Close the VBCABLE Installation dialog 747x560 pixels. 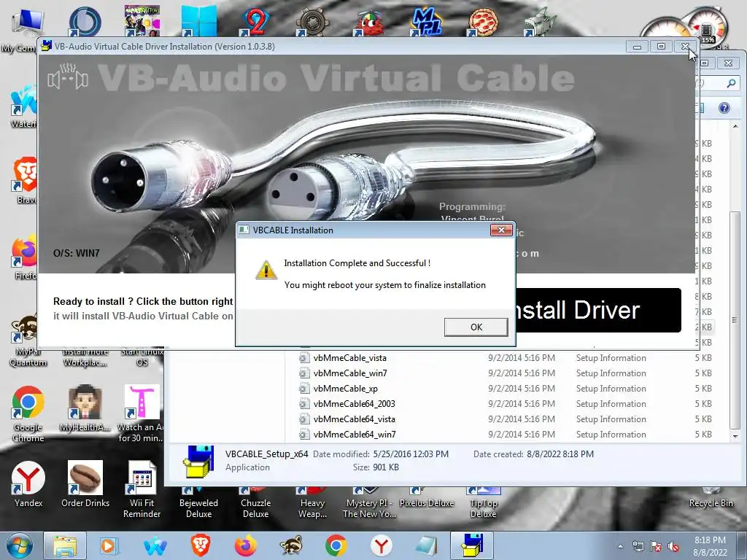tap(501, 230)
